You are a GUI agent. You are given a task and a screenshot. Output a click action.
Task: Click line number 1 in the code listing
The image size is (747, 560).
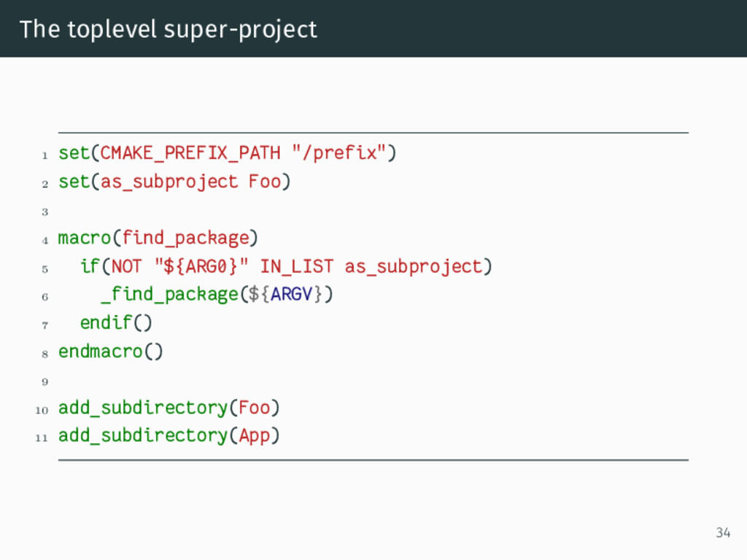(44, 156)
